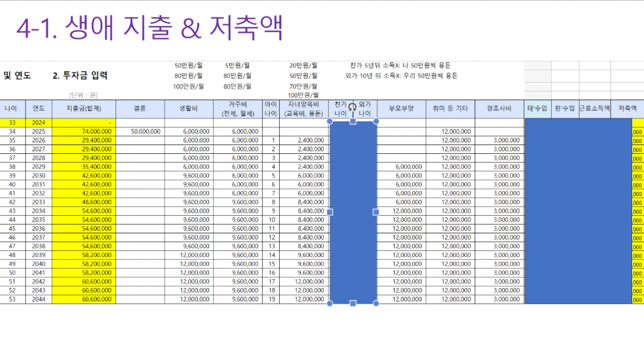Click the '2. 투자금 입력' heading text
Image resolution: width=644 pixels, height=351 pixels.
[80, 76]
